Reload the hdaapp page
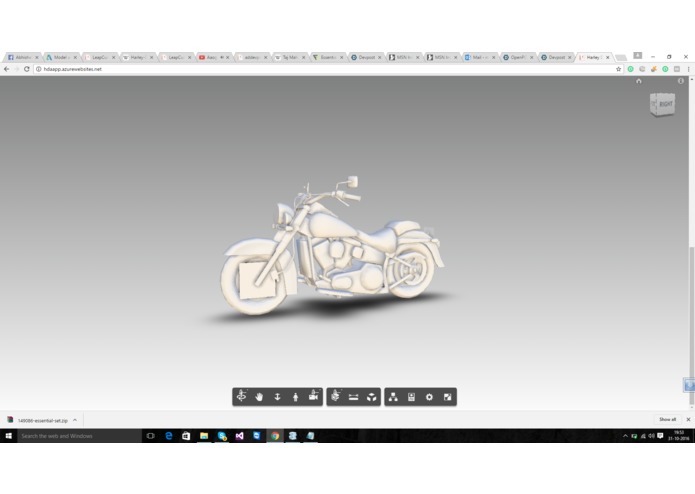The width and height of the screenshot is (695, 494). [x=27, y=69]
